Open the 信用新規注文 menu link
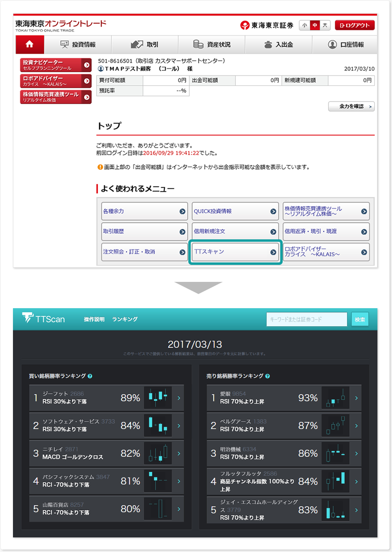Viewport: 392px width, 552px height. (235, 231)
